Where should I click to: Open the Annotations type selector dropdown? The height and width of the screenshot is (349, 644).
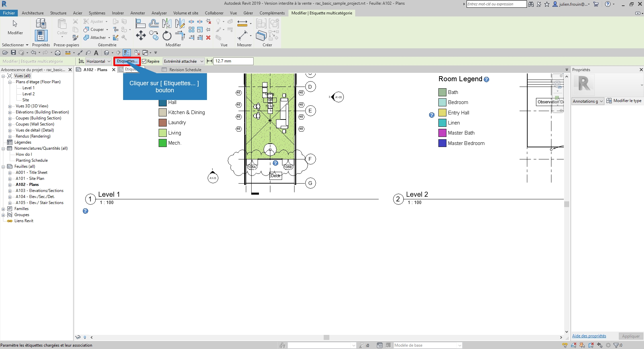[588, 101]
